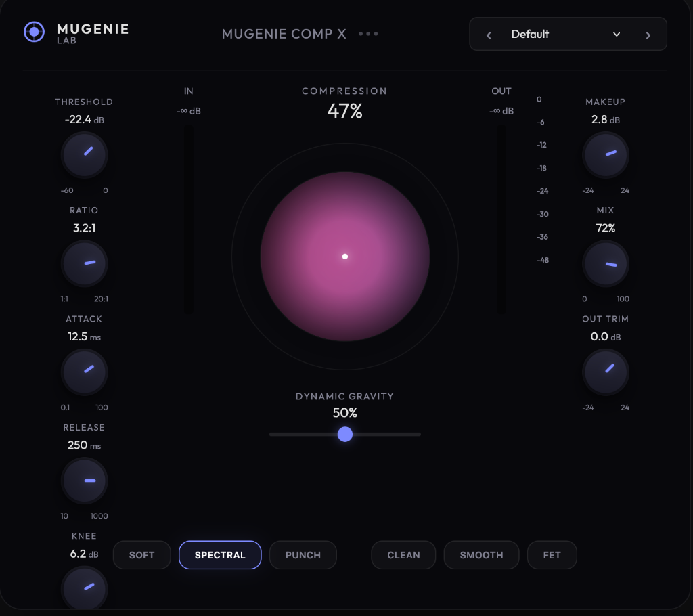The image size is (693, 616).
Task: Open the Default preset dropdown
Action: click(x=568, y=33)
